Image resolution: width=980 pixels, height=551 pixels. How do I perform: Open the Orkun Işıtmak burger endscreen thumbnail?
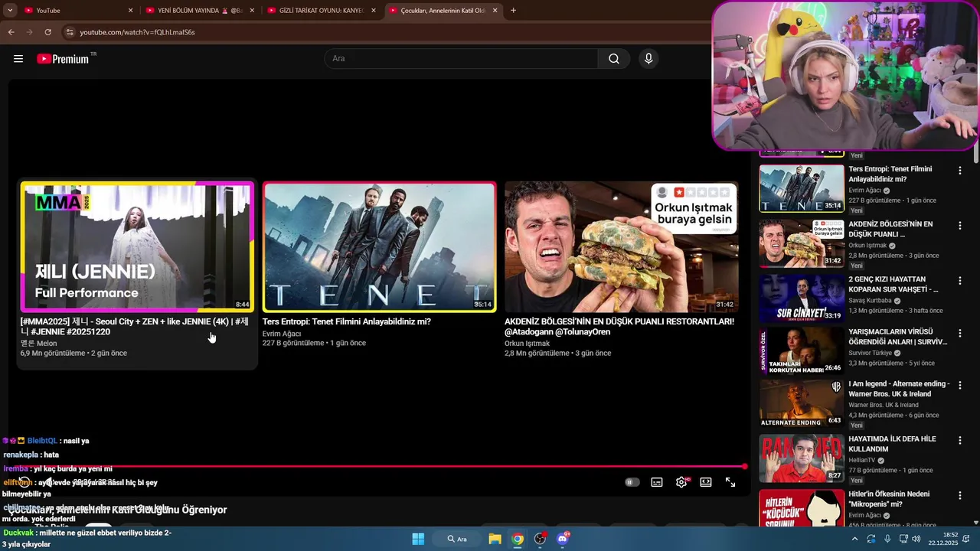[621, 246]
